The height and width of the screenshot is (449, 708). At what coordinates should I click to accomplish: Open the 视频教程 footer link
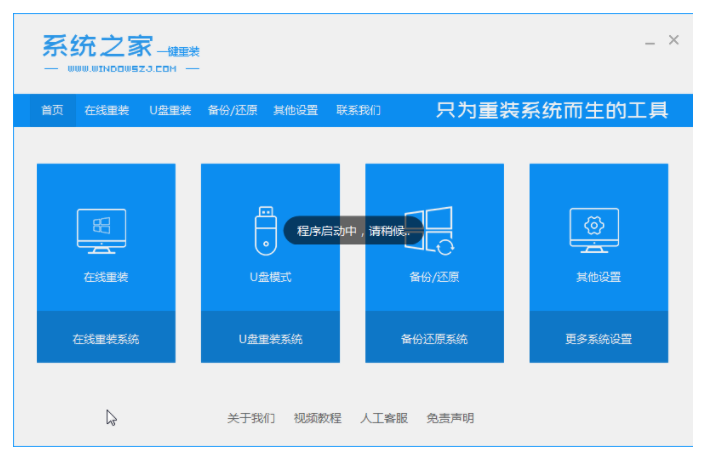[x=317, y=418]
